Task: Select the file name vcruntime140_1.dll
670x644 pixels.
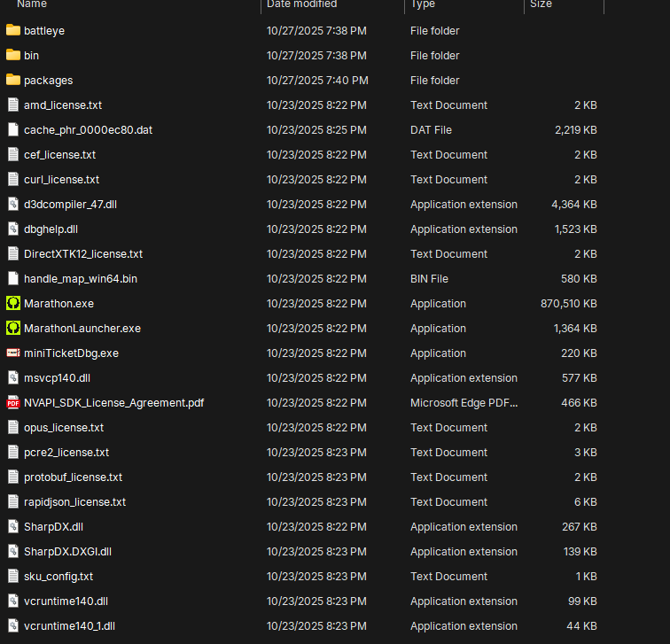Action: (x=69, y=625)
